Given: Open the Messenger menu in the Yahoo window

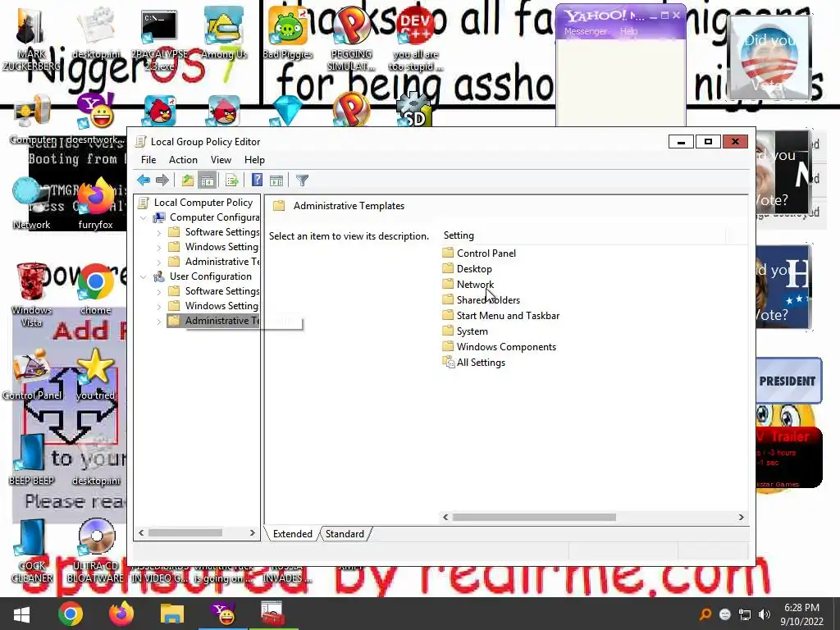Looking at the screenshot, I should (x=585, y=31).
